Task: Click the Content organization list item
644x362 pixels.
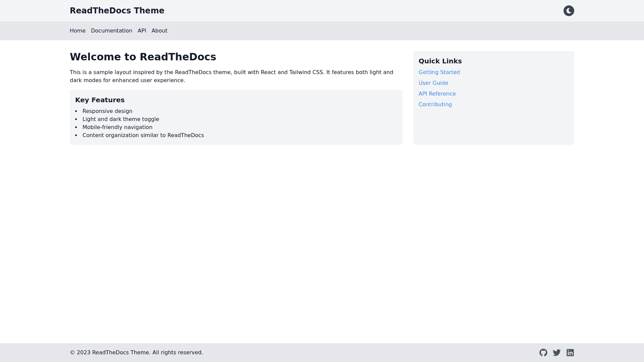Action: (143, 135)
